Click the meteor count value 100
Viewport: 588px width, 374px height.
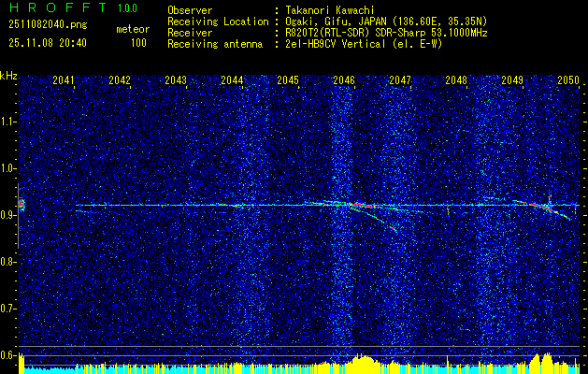click(138, 43)
